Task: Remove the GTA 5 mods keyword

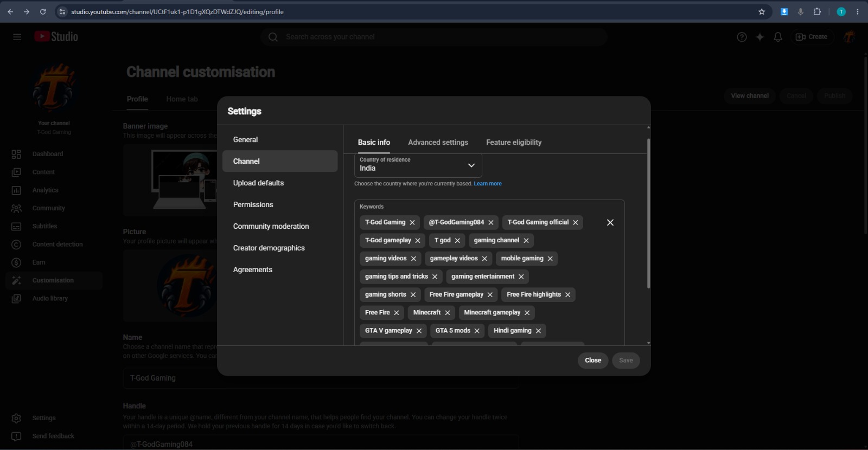Action: pyautogui.click(x=477, y=331)
